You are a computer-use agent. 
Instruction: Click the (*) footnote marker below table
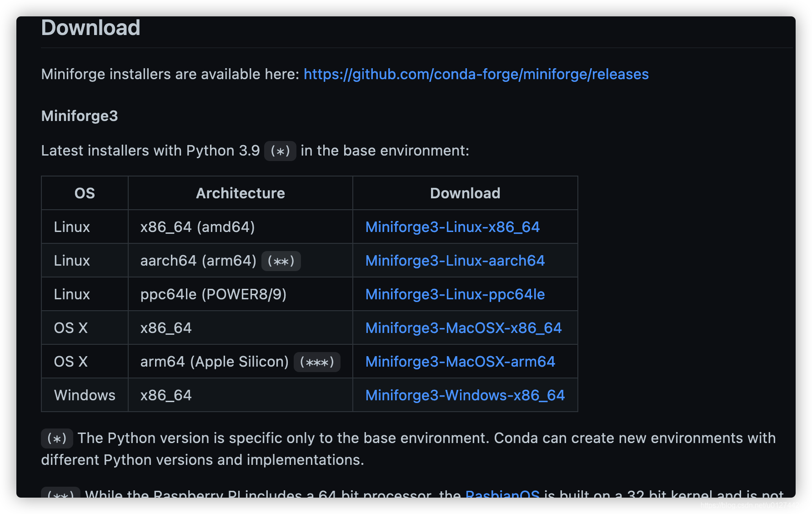(57, 438)
